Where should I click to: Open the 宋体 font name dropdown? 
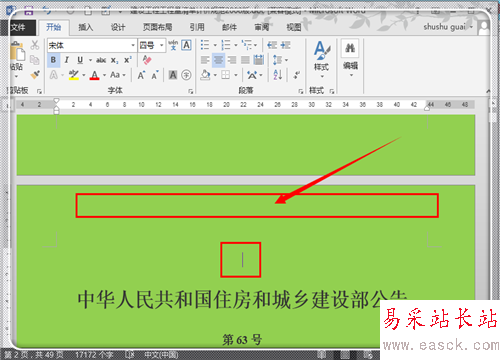tap(133, 45)
